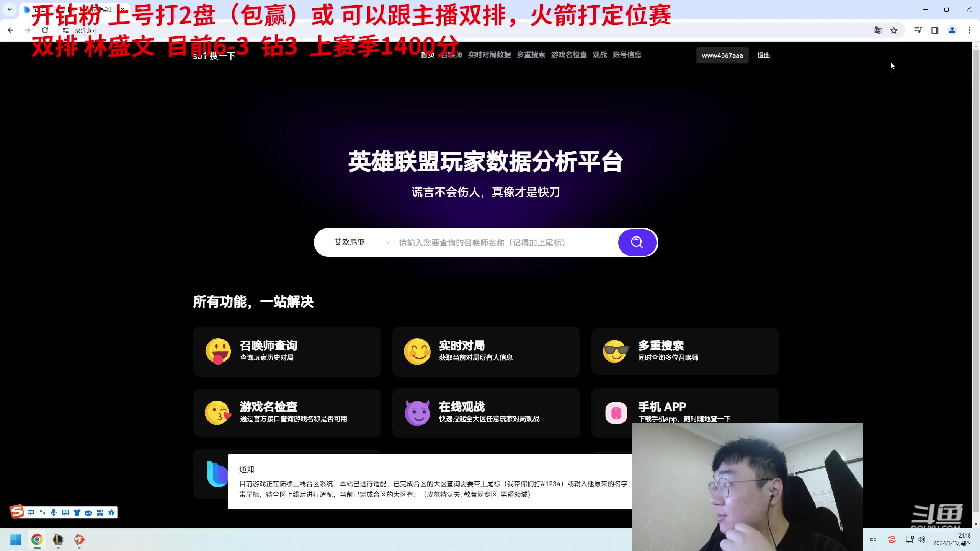Open the Sogou soft keyboard
The image size is (980, 551).
point(65,513)
